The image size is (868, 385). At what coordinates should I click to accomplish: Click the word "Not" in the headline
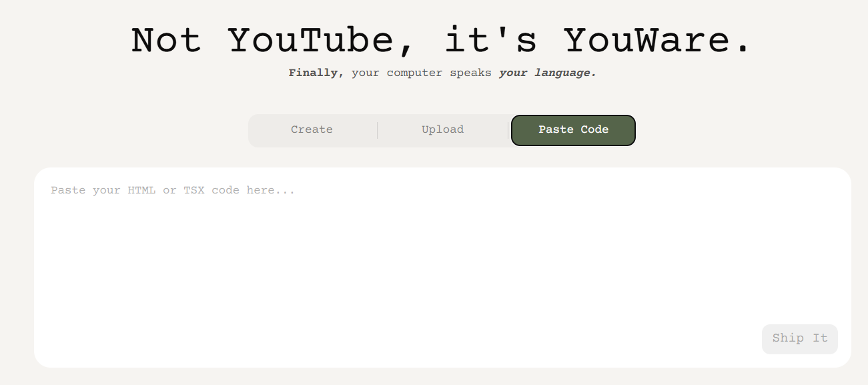pyautogui.click(x=166, y=41)
